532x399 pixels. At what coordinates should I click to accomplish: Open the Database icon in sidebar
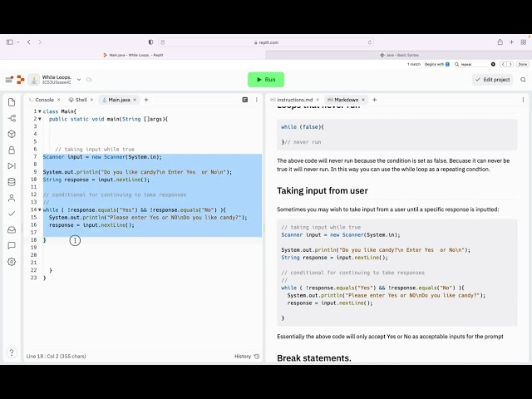(12, 182)
